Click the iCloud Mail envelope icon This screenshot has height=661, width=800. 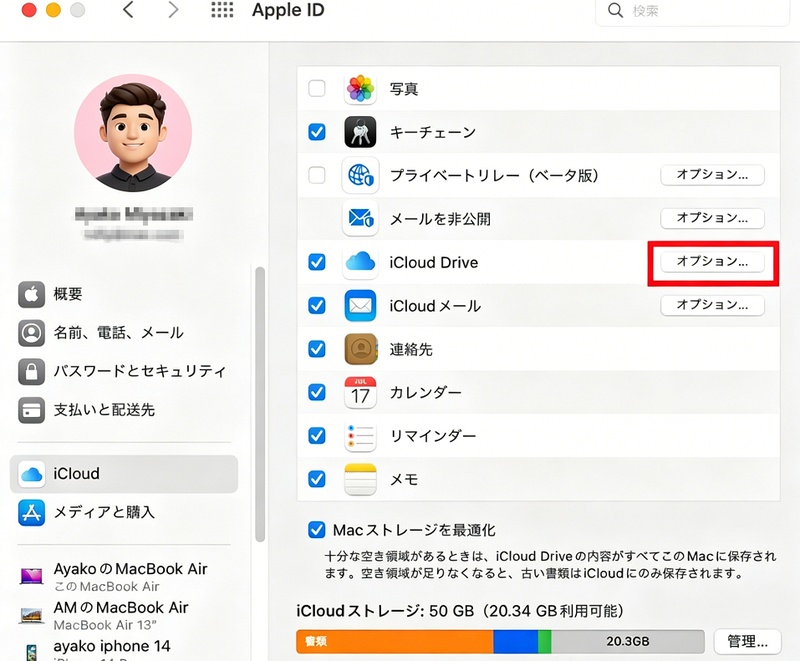tap(360, 306)
